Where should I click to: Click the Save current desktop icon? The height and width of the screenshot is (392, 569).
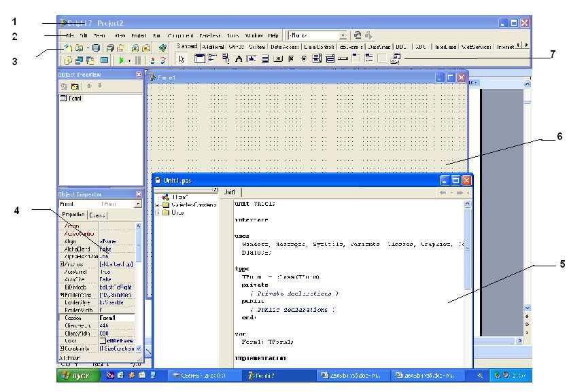click(358, 35)
